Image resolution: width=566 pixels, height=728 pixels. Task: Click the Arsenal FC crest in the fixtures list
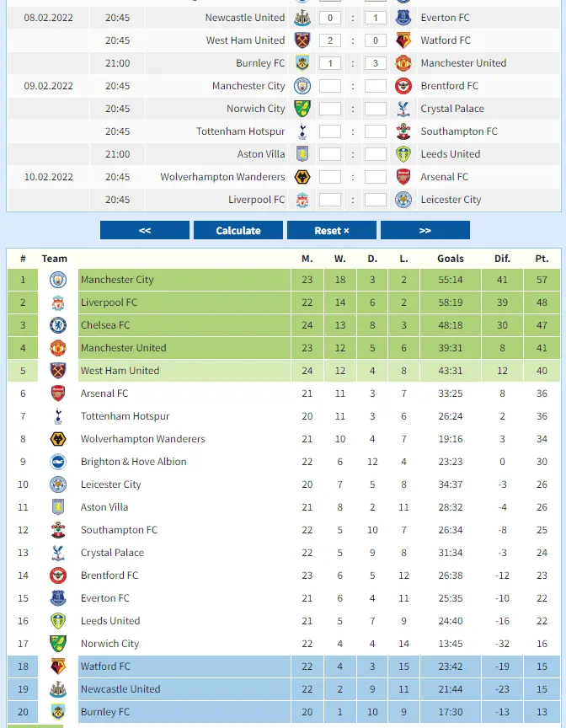coord(403,177)
